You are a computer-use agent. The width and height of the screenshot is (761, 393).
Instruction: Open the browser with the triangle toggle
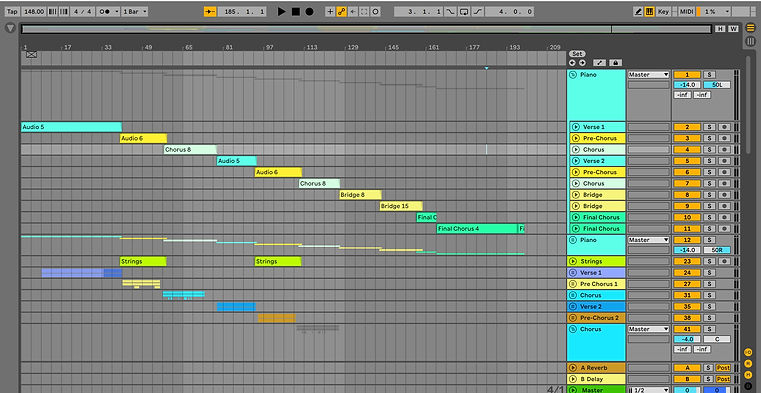pos(11,29)
